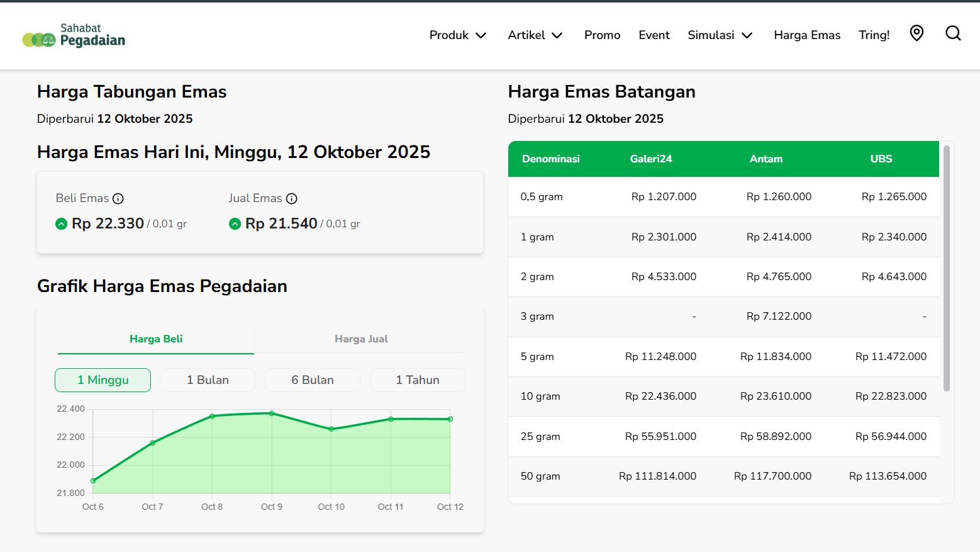Click the Sahabat Pegadaian logo
980x552 pixels.
(x=74, y=35)
